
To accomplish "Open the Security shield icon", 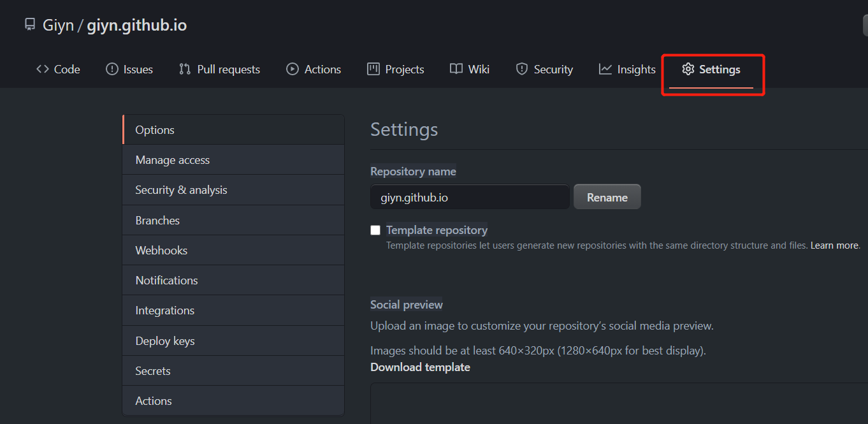I will pos(523,69).
